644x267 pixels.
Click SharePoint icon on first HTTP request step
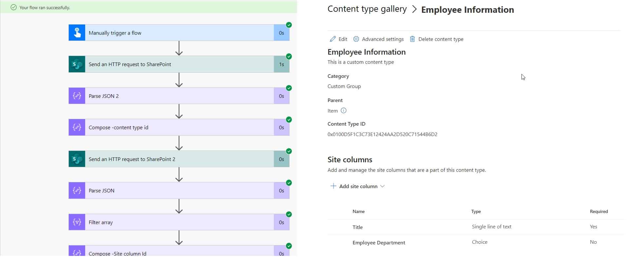[77, 64]
